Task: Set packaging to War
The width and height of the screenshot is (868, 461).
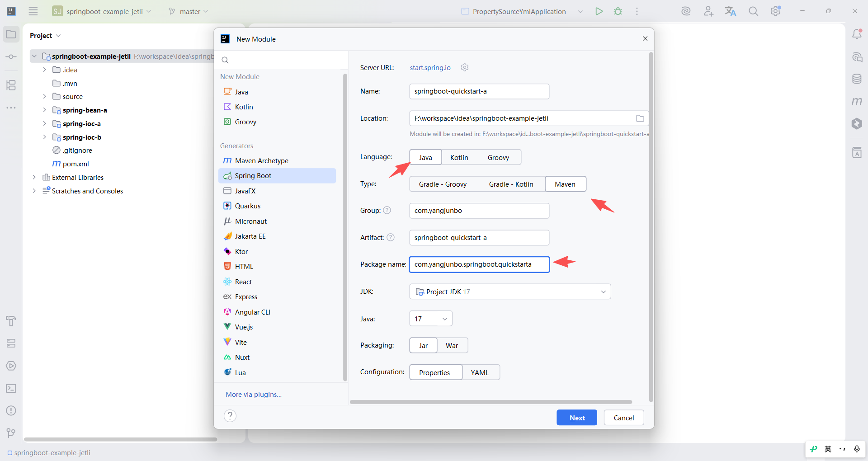Action: (452, 345)
